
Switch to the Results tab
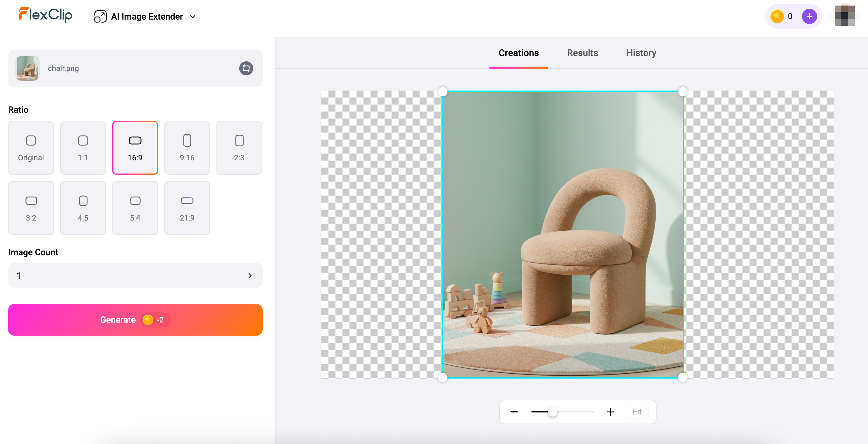coord(582,53)
